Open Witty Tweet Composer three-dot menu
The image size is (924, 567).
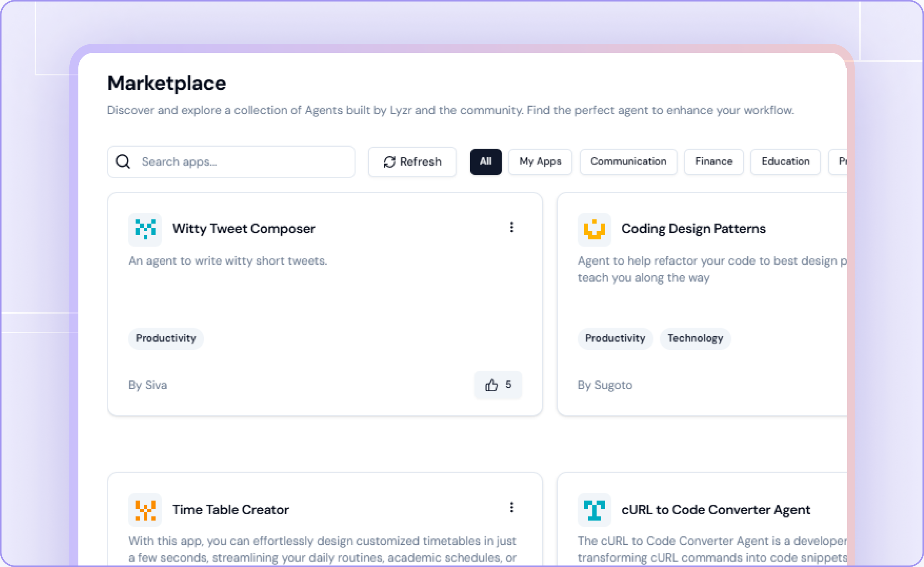tap(511, 227)
